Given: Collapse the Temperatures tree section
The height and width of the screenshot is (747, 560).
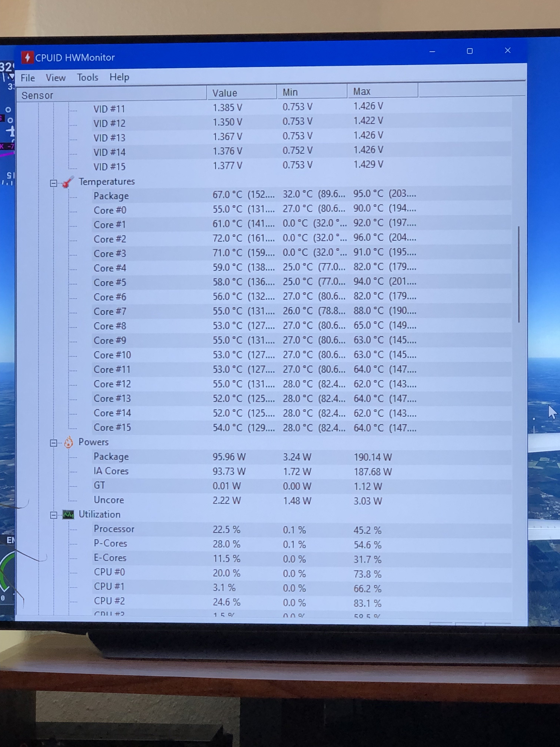Looking at the screenshot, I should [53, 183].
